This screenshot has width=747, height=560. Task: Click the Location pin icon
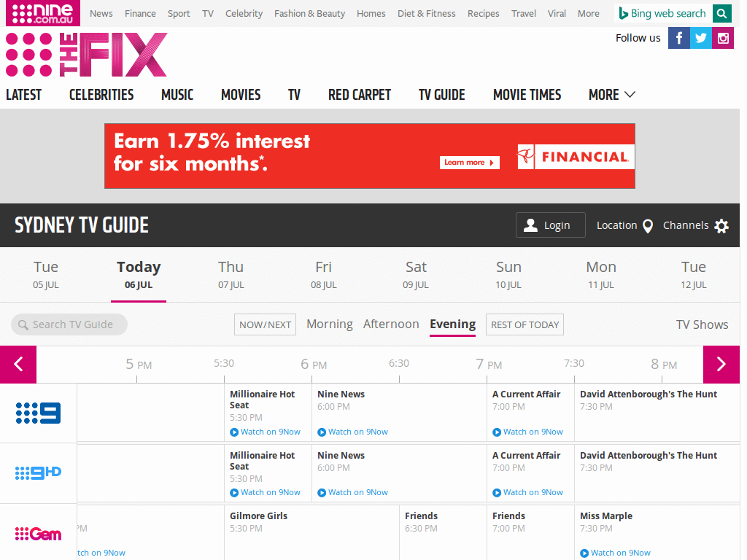coord(648,226)
